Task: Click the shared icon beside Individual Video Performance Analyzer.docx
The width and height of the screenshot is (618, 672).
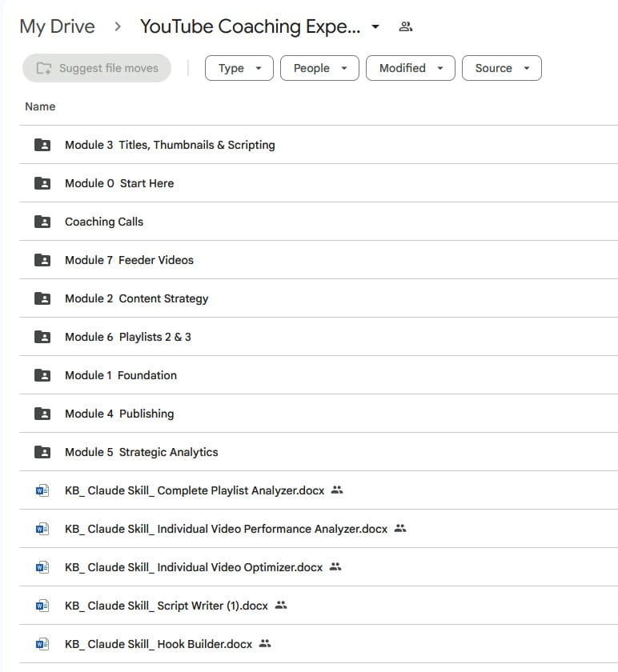Action: click(400, 528)
